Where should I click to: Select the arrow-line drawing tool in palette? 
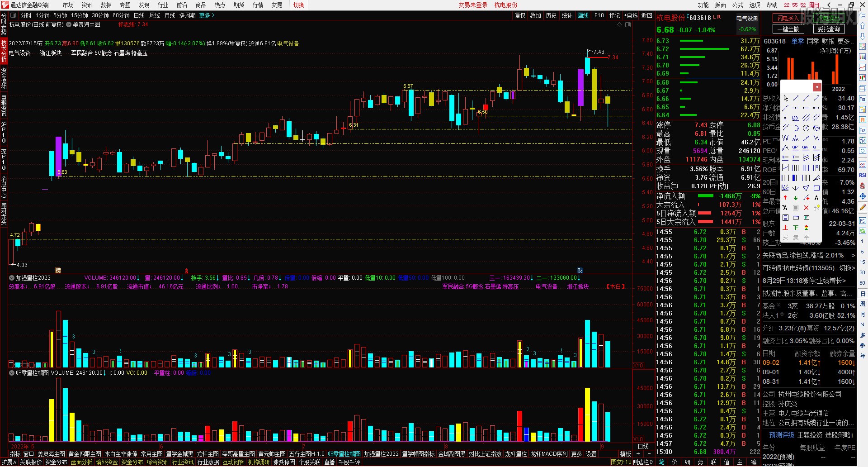816,98
